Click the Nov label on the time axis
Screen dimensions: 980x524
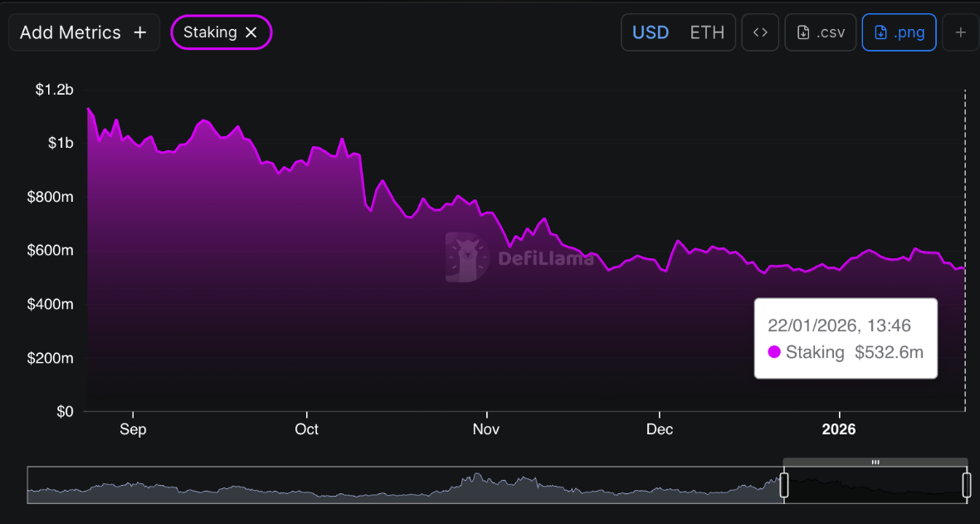click(486, 429)
